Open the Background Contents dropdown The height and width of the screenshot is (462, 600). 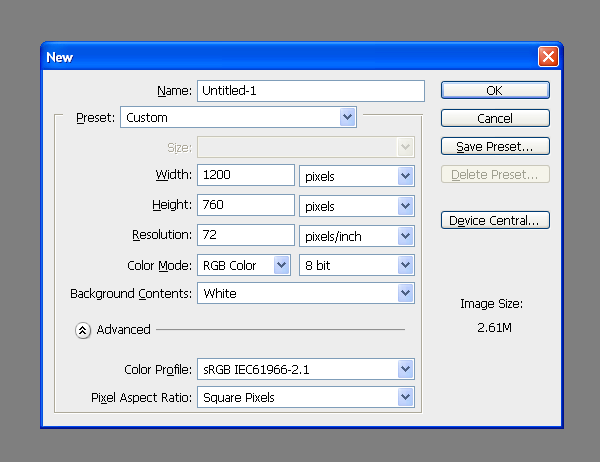[x=306, y=293]
